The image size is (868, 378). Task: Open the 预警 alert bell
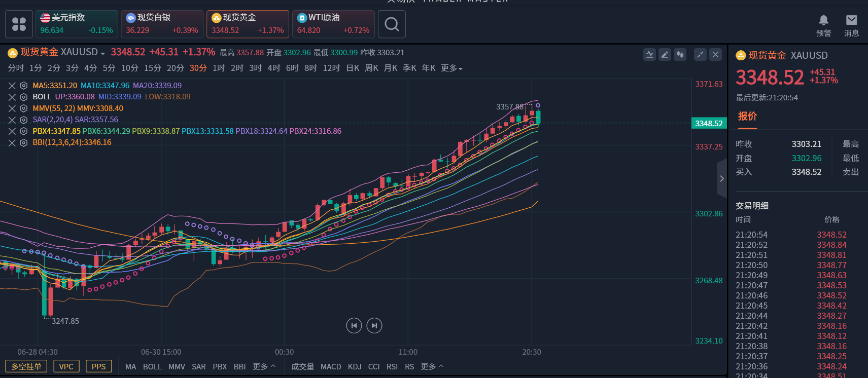tap(823, 26)
